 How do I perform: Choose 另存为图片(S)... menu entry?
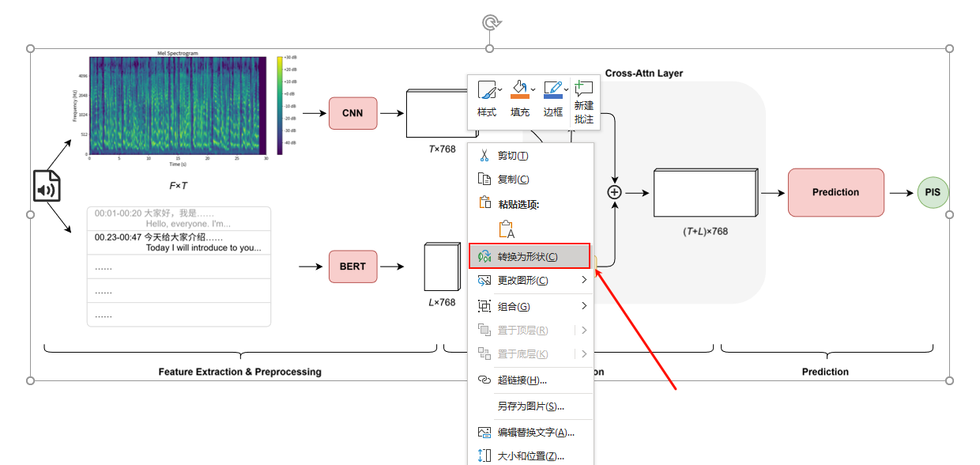click(529, 406)
